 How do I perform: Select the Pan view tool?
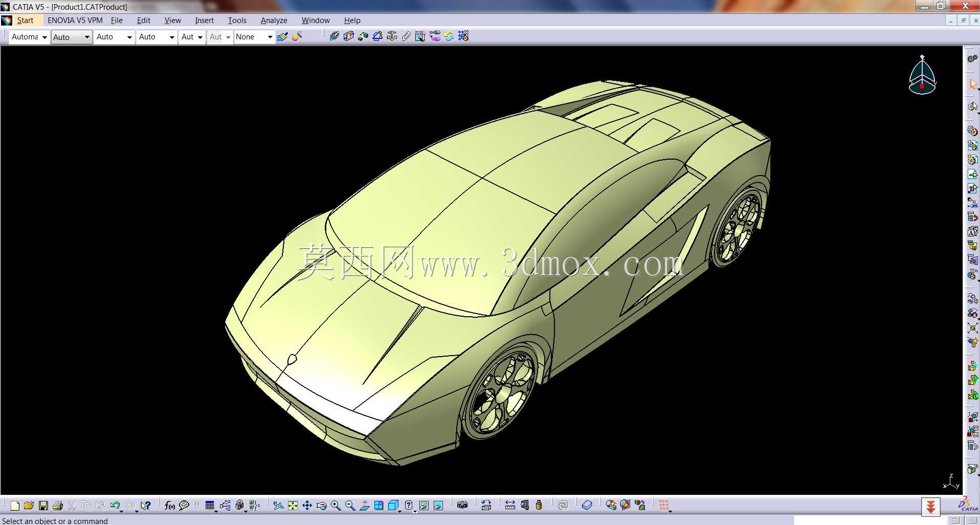[307, 506]
